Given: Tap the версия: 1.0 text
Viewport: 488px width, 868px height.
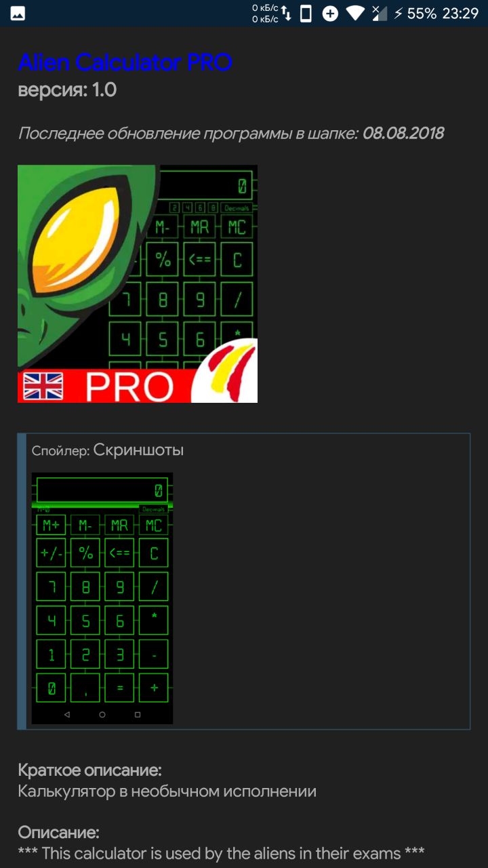Looking at the screenshot, I should click(67, 90).
